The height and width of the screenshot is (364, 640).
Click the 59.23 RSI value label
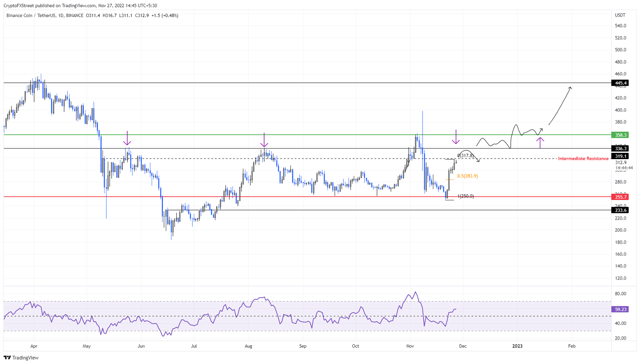[621, 309]
